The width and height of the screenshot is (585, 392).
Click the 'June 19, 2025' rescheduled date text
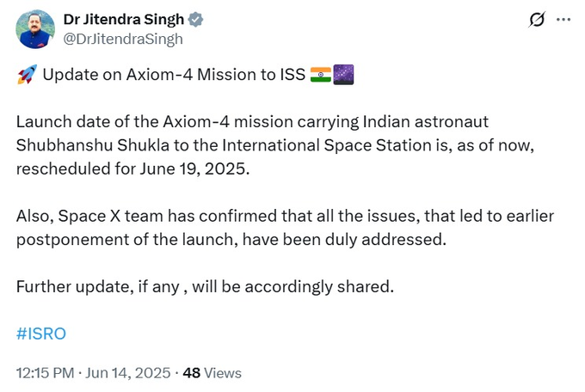(193, 168)
